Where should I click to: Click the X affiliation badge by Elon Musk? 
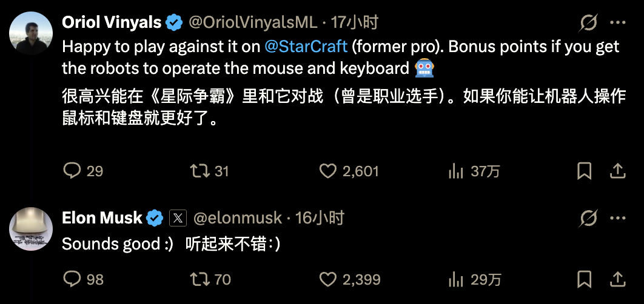[177, 217]
